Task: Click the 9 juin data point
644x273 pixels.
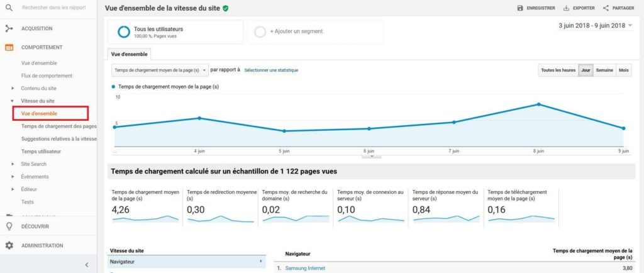Action: (623, 128)
